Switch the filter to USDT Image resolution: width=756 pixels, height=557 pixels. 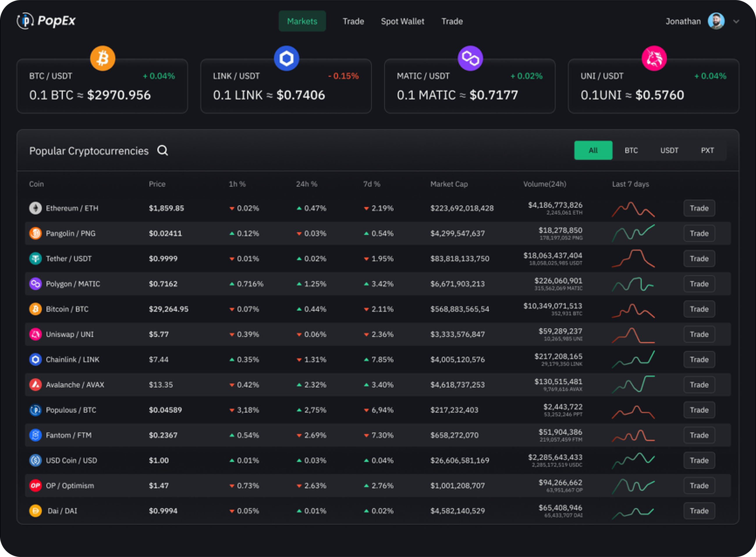[669, 150]
